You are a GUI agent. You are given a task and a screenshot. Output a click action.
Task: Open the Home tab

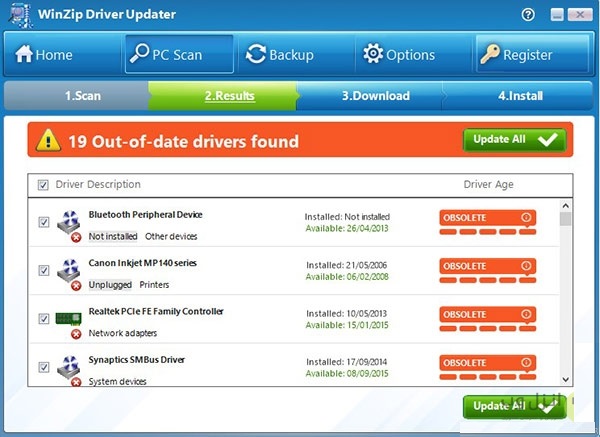point(44,55)
